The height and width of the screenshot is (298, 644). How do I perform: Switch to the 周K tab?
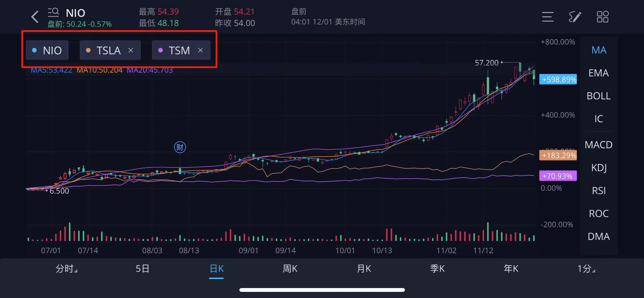tap(290, 268)
